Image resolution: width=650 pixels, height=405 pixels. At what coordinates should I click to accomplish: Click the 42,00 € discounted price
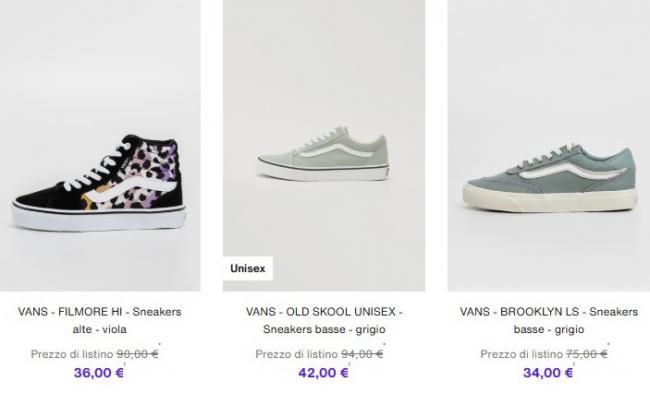[x=324, y=373]
